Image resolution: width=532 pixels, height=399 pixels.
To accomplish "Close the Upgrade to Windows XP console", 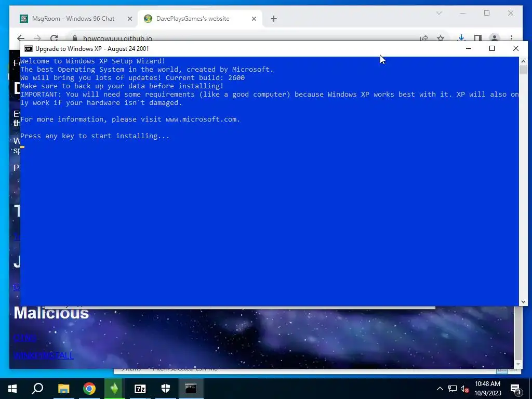I will pyautogui.click(x=516, y=48).
